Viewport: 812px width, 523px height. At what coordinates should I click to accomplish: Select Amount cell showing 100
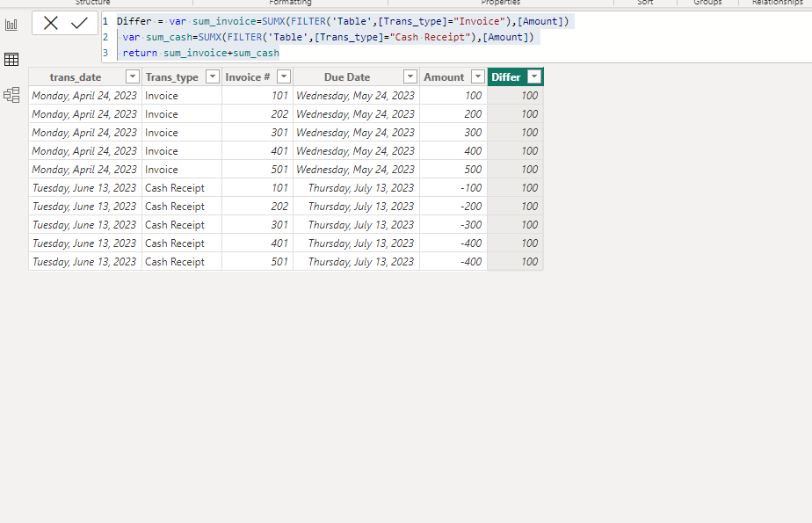click(453, 95)
